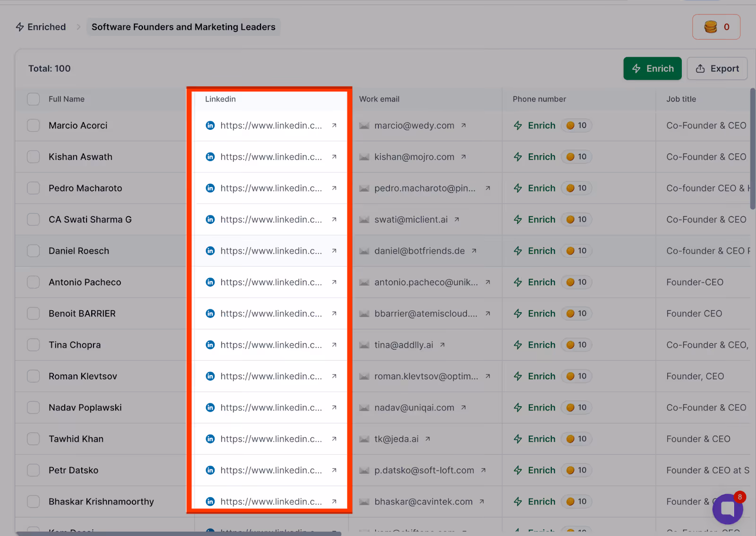
Task: Click the Export button
Action: (717, 68)
